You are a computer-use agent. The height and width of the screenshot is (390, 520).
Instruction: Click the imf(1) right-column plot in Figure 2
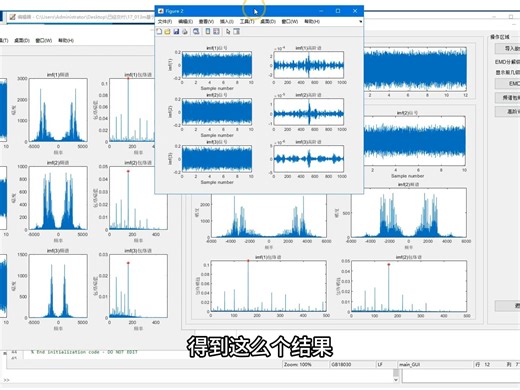308,65
